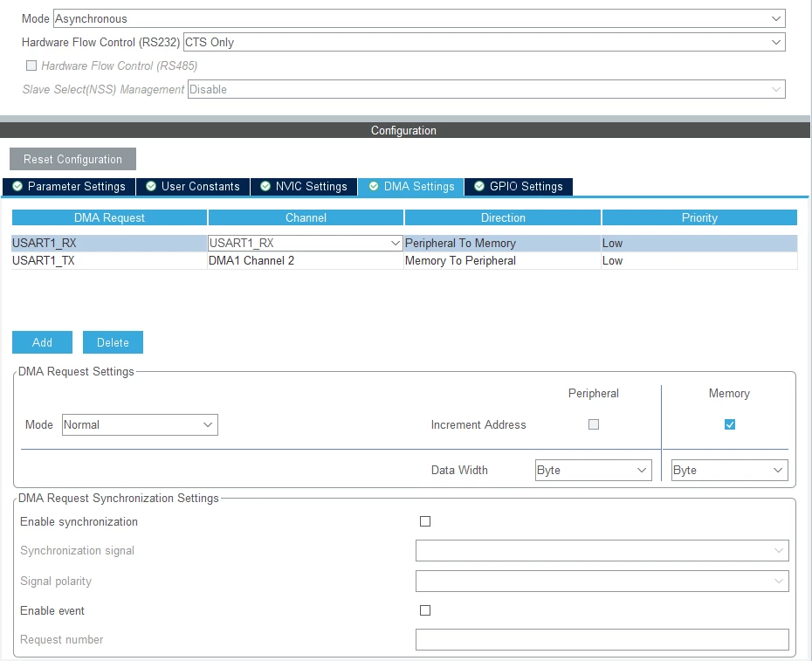The image size is (812, 661).
Task: Expand the USART1_RX channel dropdown
Action: click(306, 243)
